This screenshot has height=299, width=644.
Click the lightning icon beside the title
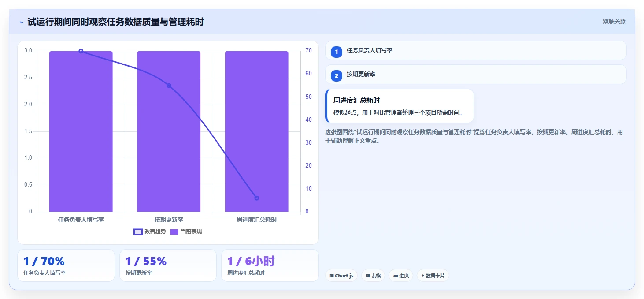[x=21, y=22]
